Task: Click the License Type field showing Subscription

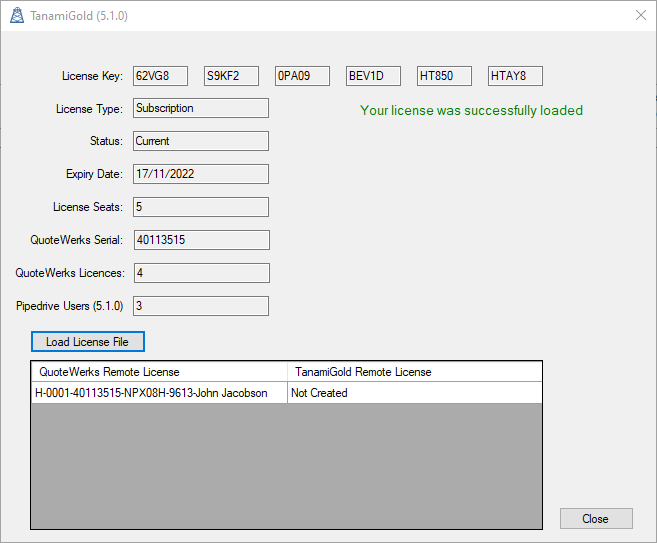Action: click(201, 108)
